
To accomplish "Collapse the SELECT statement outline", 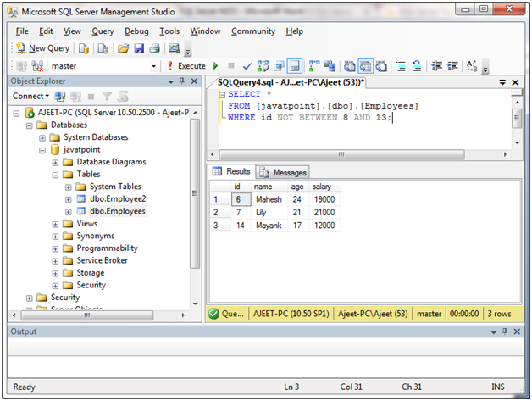I will coord(222,95).
